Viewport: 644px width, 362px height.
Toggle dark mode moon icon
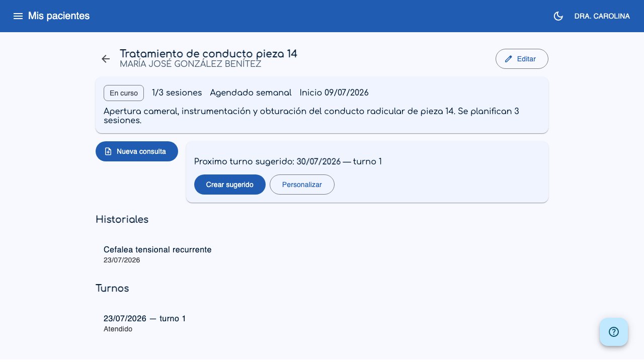(x=558, y=16)
